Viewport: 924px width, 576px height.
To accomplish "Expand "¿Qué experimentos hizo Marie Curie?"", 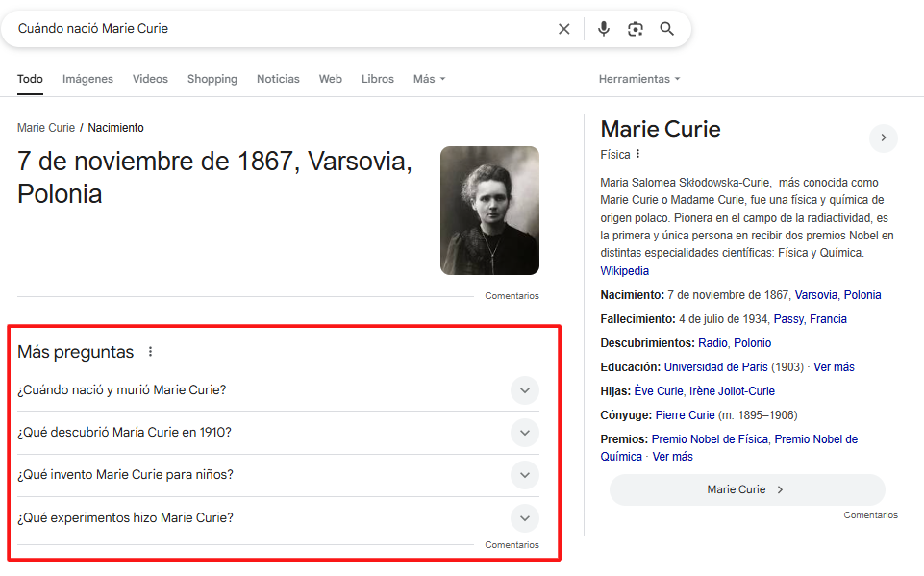I will [524, 518].
